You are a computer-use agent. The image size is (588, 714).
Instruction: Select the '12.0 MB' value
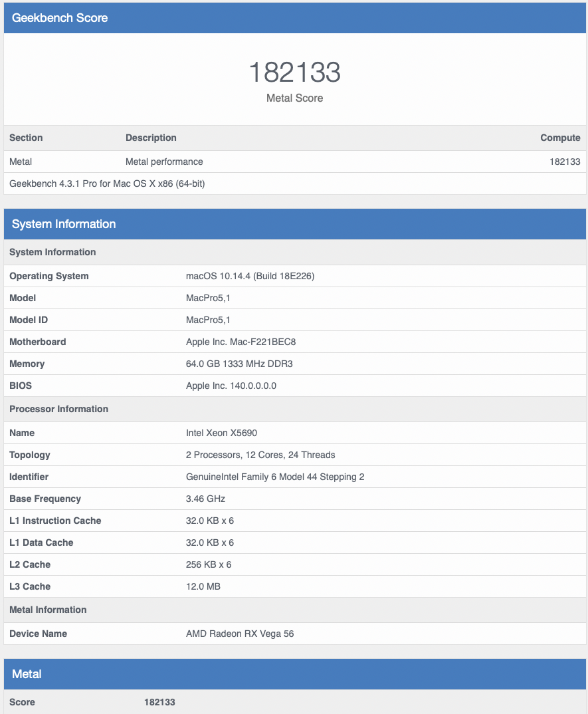(203, 586)
